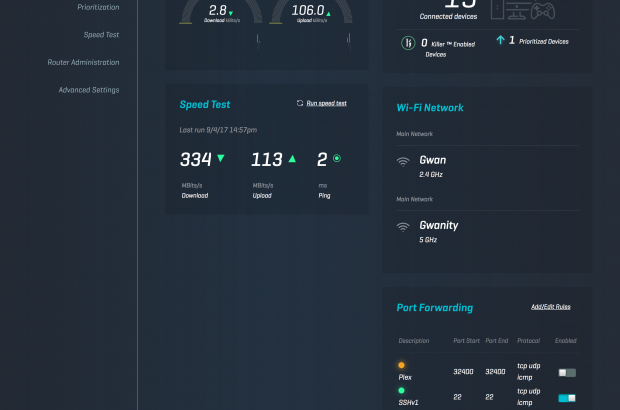Disable the SSHv1 port forwarding toggle
620x410 pixels.
coord(567,397)
